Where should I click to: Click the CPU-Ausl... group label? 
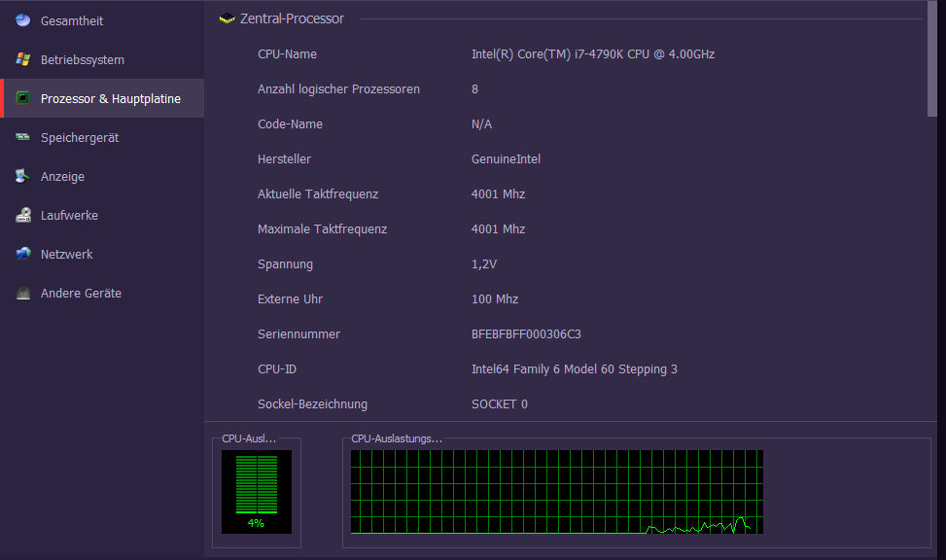pos(249,438)
